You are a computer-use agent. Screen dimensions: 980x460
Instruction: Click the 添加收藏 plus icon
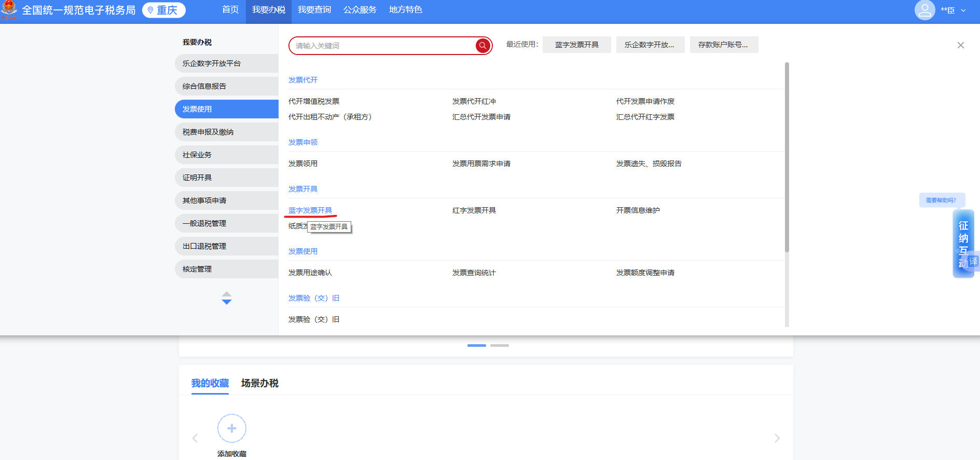pyautogui.click(x=231, y=428)
